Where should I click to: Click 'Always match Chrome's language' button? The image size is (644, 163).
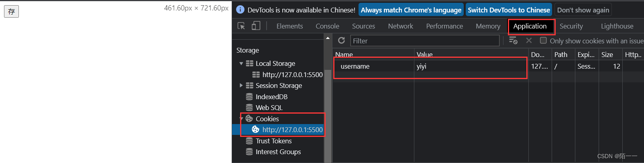[411, 10]
